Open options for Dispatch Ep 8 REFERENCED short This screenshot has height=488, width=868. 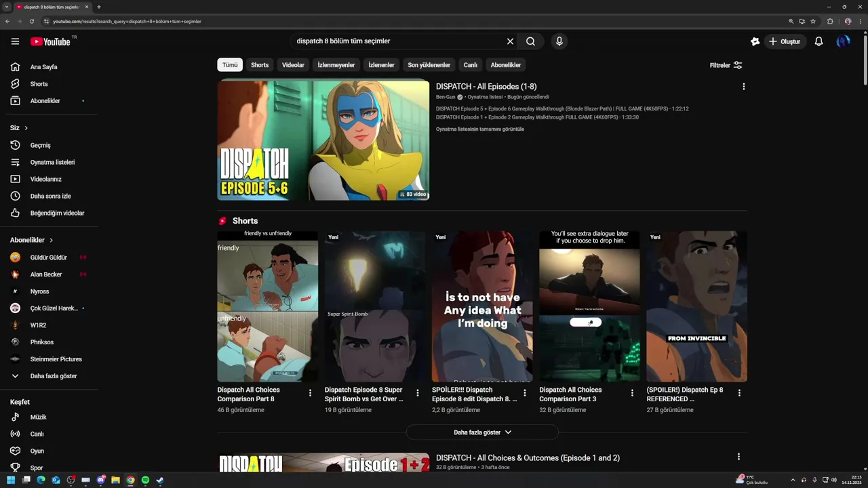739,393
